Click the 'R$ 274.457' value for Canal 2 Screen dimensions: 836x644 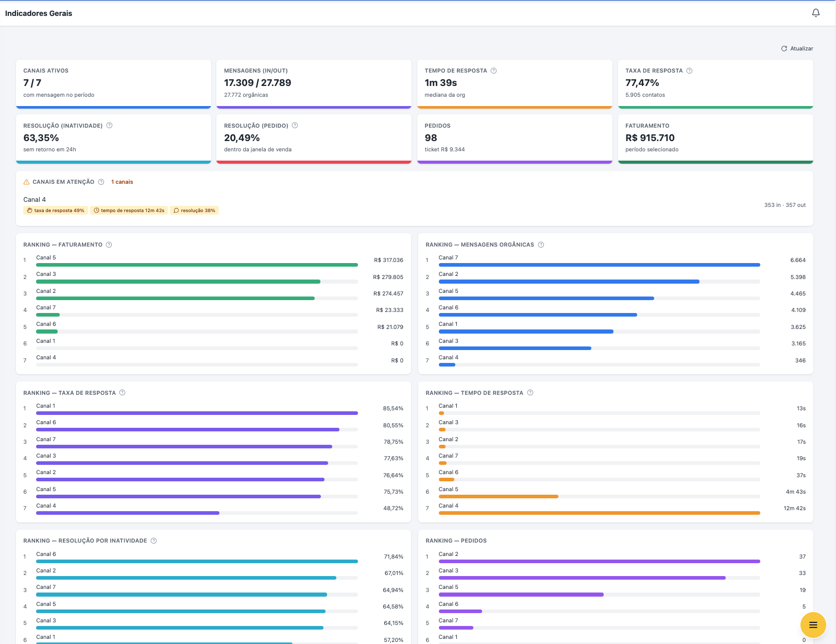click(388, 293)
